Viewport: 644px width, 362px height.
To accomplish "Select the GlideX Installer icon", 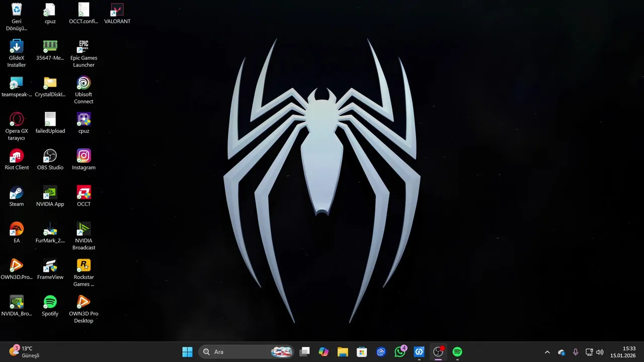I will pyautogui.click(x=17, y=53).
